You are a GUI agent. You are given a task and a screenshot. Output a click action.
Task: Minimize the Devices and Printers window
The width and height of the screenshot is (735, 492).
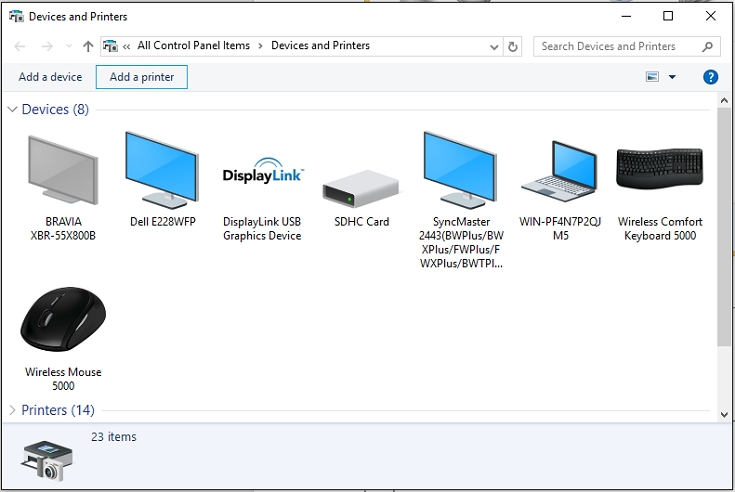[x=626, y=16]
